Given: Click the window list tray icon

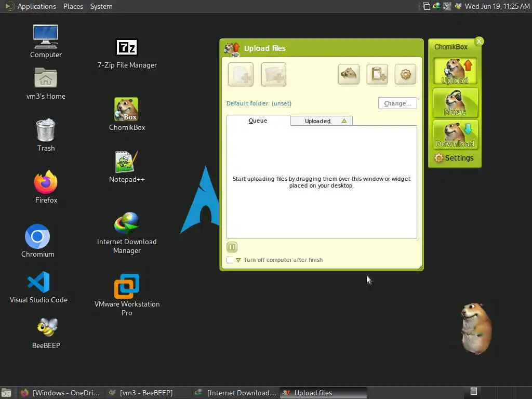Looking at the screenshot, I should pyautogui.click(x=426, y=6).
